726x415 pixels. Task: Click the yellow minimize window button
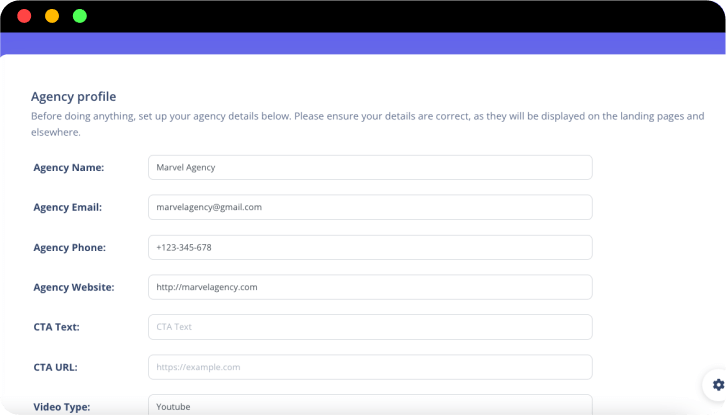[52, 16]
